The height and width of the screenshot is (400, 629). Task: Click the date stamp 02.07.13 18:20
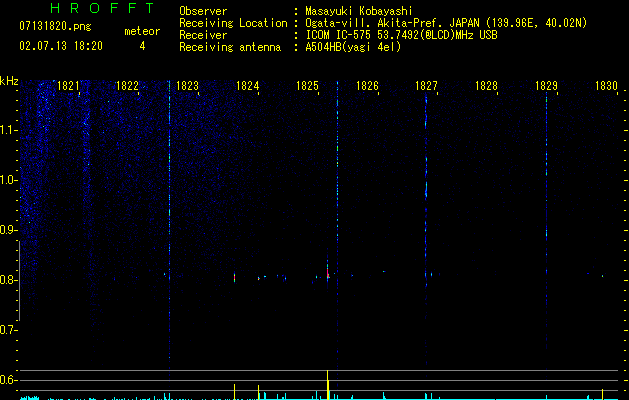[61, 46]
